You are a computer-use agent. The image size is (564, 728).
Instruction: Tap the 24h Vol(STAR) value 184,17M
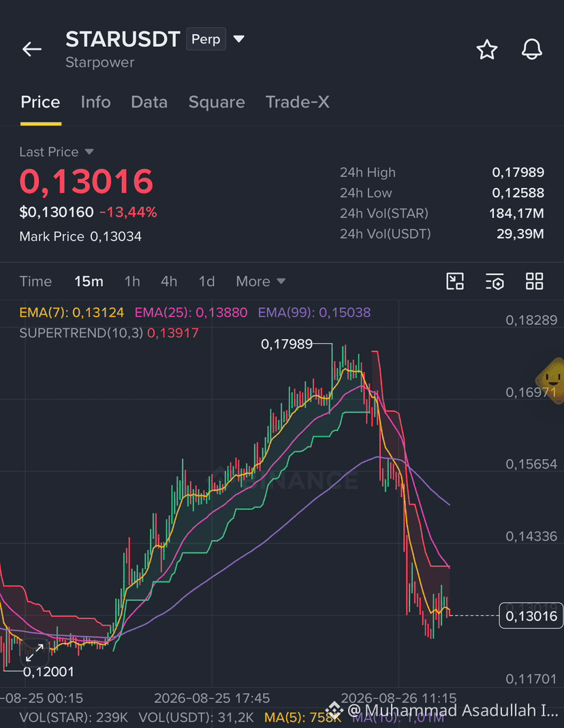point(516,214)
